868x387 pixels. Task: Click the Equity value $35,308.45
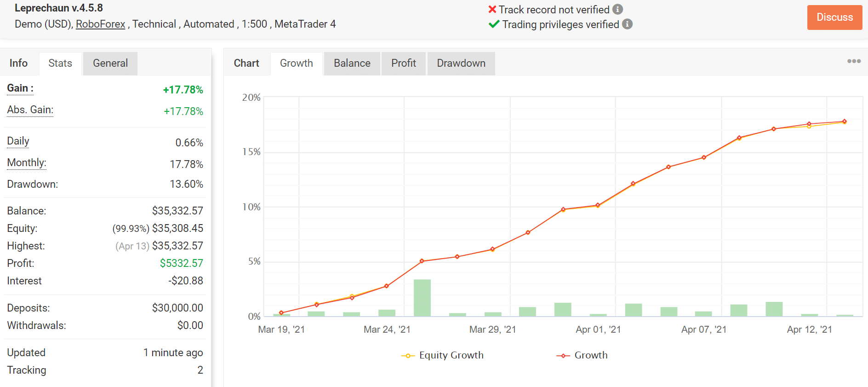click(177, 228)
